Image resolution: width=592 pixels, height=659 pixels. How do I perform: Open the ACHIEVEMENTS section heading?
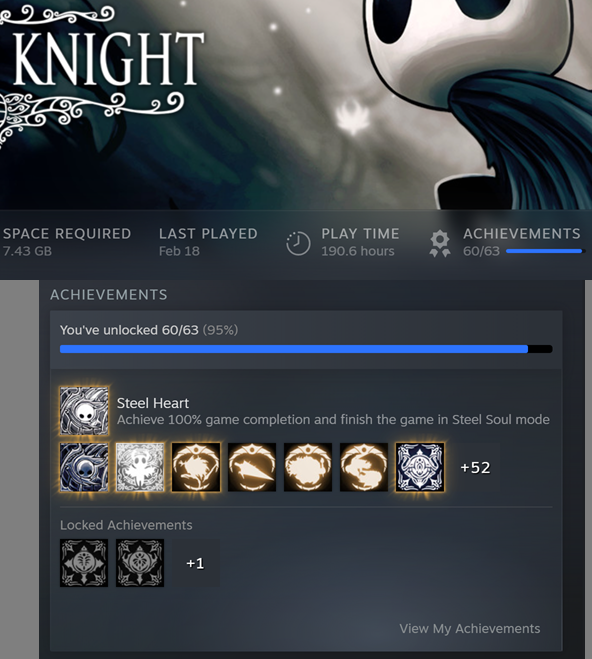pyautogui.click(x=109, y=295)
